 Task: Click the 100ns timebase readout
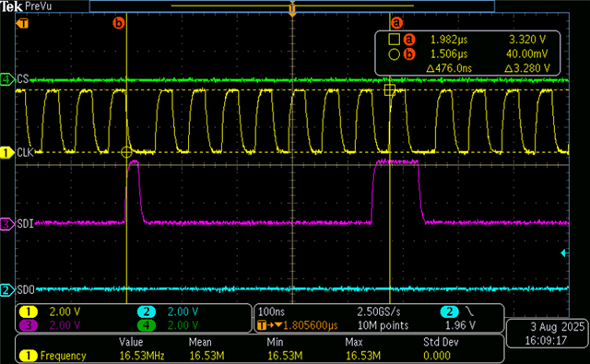tap(271, 311)
